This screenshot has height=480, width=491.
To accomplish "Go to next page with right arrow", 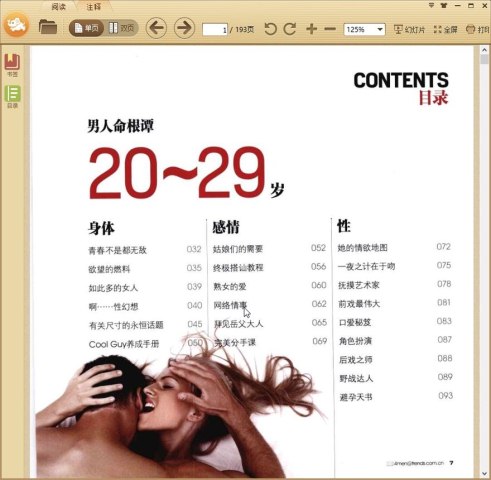I will pyautogui.click(x=184, y=28).
